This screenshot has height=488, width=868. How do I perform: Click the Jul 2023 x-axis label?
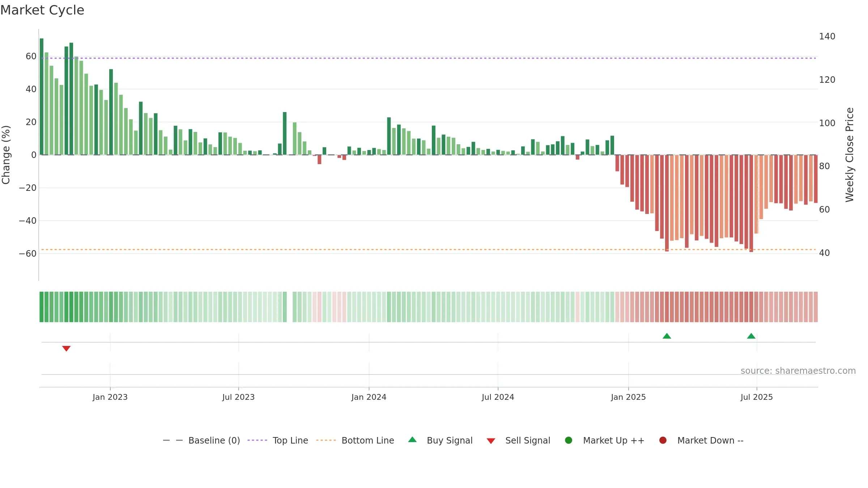pos(238,397)
